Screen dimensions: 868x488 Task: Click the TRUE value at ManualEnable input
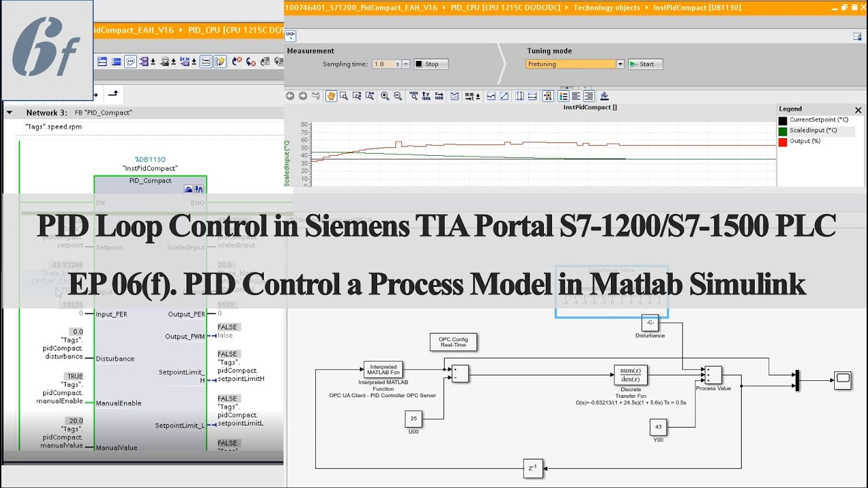coord(75,376)
